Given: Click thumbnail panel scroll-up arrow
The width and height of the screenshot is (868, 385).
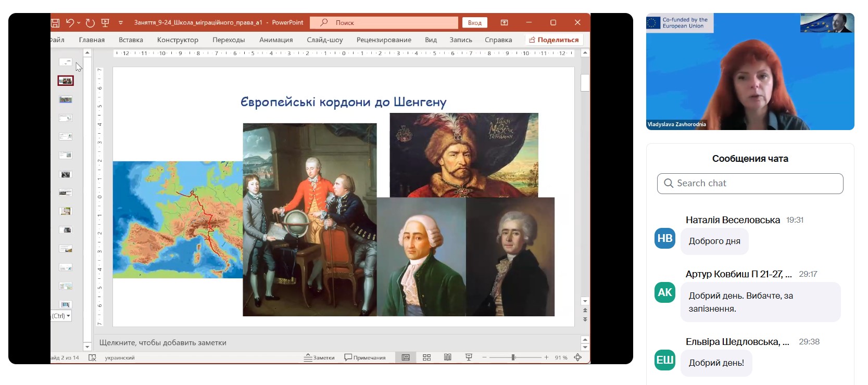Looking at the screenshot, I should coord(87,53).
